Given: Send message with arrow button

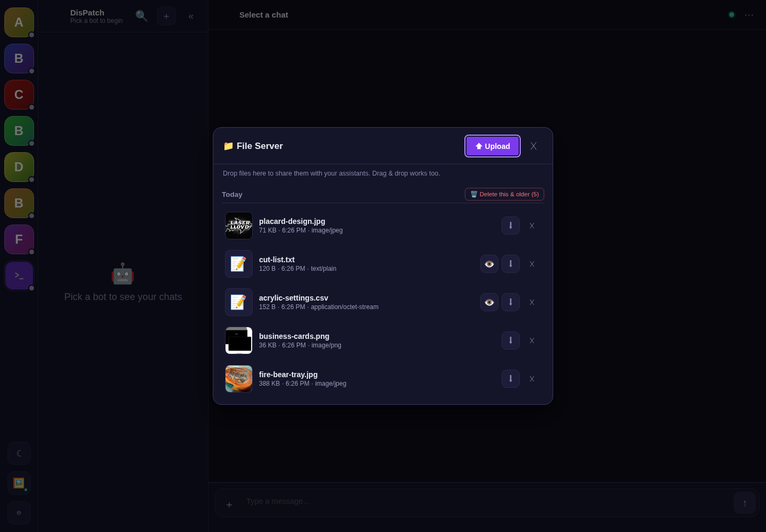Looking at the screenshot, I should pos(745,503).
